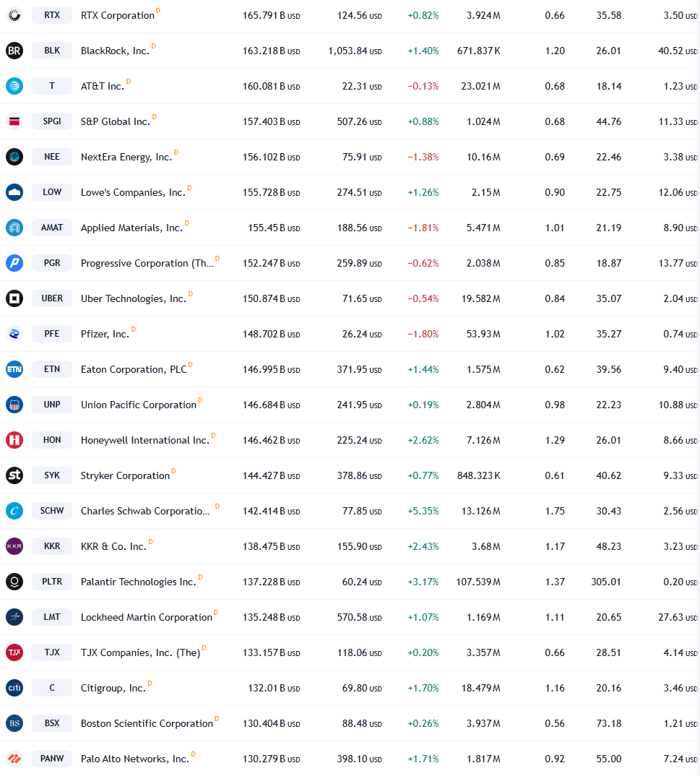Click market cap 165.791 B USD

click(271, 15)
